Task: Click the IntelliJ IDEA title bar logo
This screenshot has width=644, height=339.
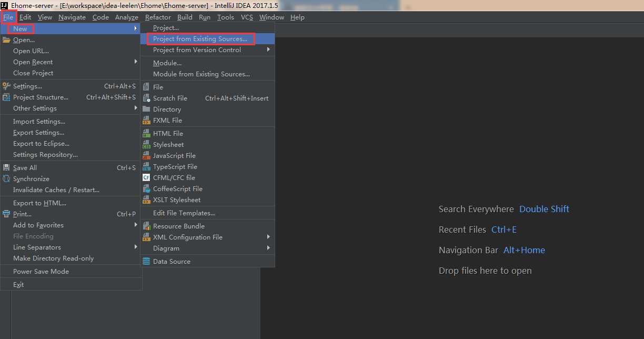Action: click(x=4, y=5)
